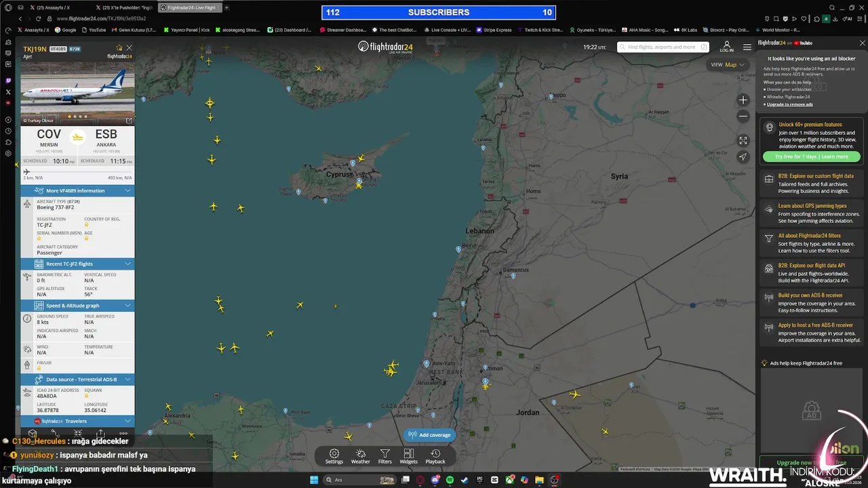Open Windows Start menu
Image resolution: width=868 pixels, height=488 pixels.
pyautogui.click(x=314, y=480)
